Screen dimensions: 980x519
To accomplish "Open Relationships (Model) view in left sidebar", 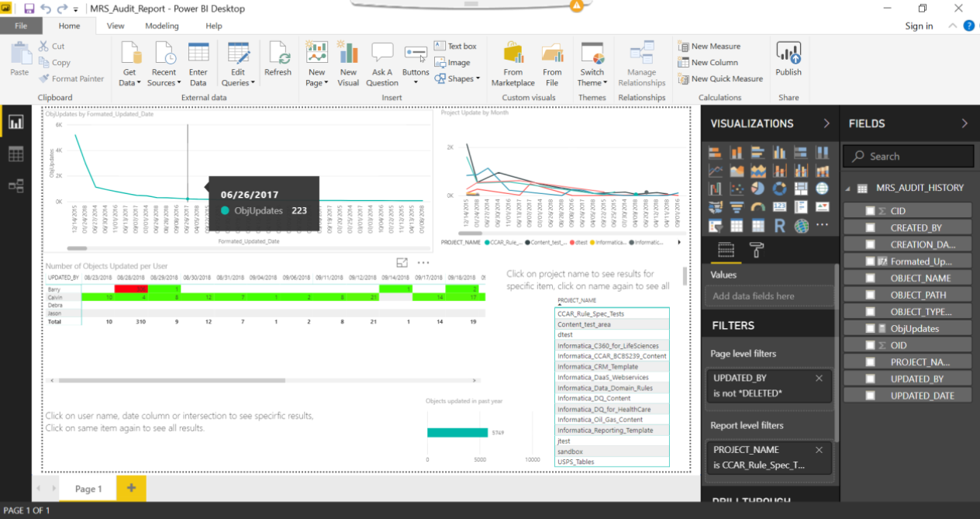I will [16, 186].
